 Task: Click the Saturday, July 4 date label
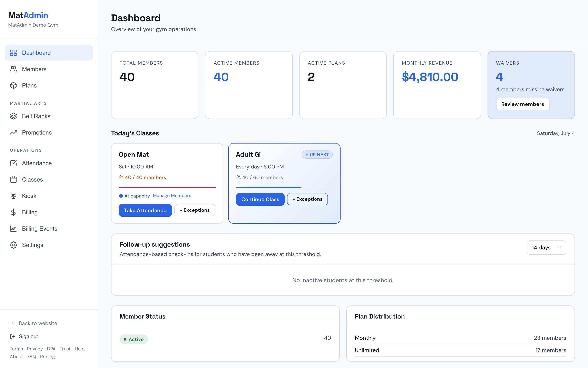pyautogui.click(x=556, y=133)
